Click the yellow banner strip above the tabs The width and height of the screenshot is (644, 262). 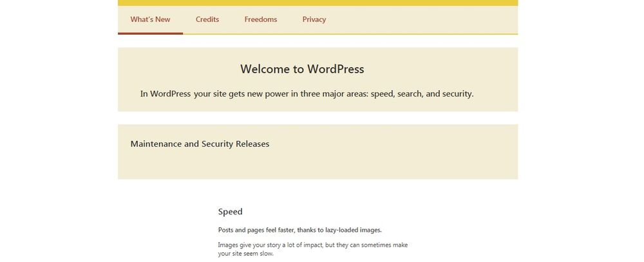(317, 3)
